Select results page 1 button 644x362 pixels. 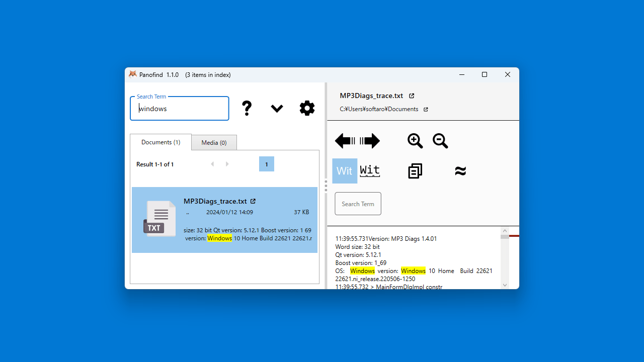point(267,164)
